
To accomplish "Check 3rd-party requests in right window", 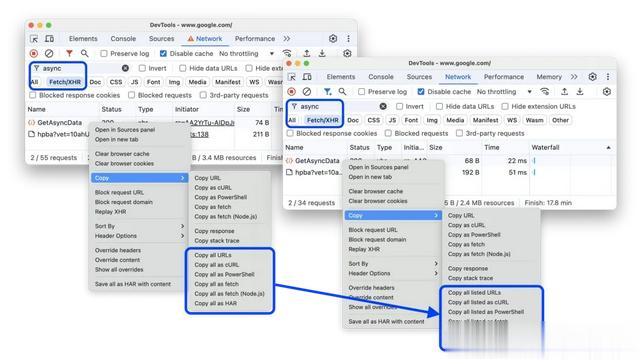I will coord(459,133).
